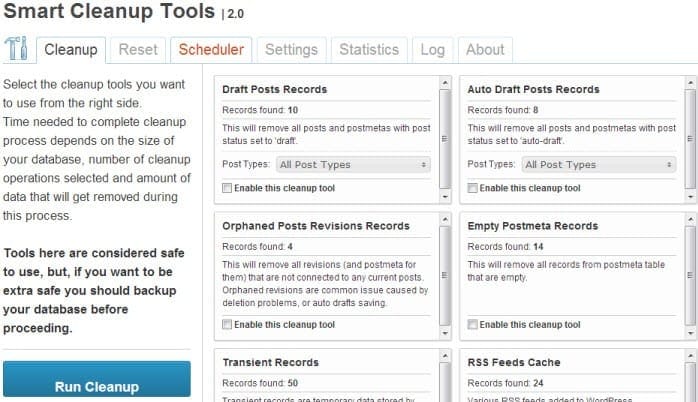Screen dimensions: 698x402
Task: Click the 'RSS Feeds Cache' heading
Action: (x=514, y=363)
